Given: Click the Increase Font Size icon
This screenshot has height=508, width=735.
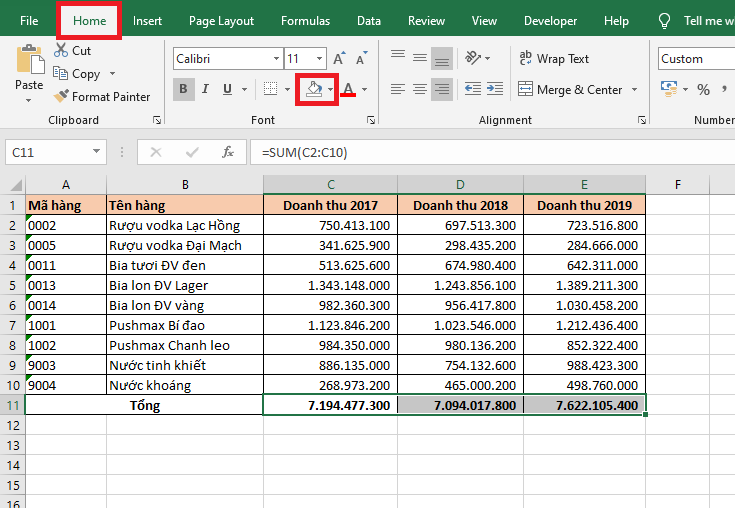Looking at the screenshot, I should pyautogui.click(x=339, y=59).
